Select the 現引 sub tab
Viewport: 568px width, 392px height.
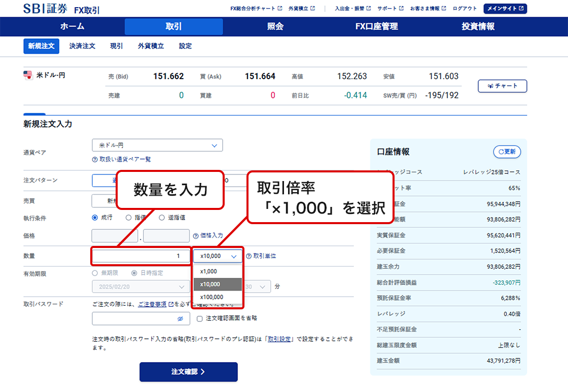point(116,46)
